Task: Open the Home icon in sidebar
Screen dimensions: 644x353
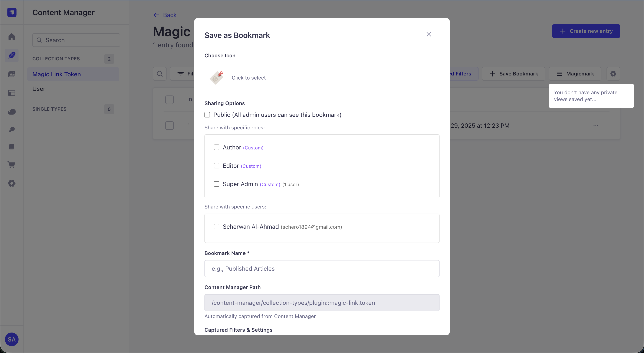Action: [x=12, y=37]
